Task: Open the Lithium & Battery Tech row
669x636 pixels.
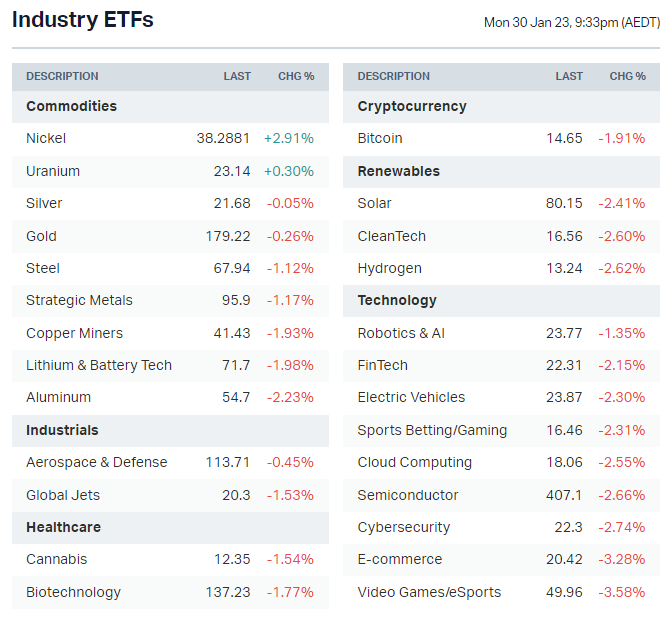Action: click(99, 365)
